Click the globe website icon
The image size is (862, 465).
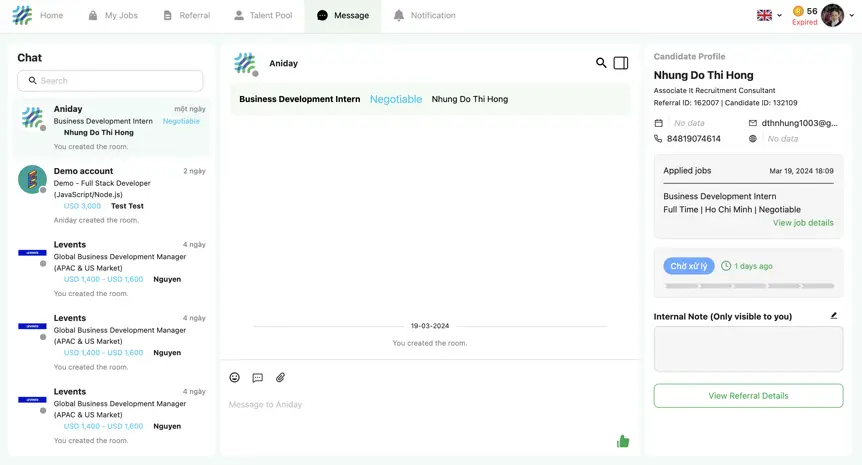click(x=753, y=139)
